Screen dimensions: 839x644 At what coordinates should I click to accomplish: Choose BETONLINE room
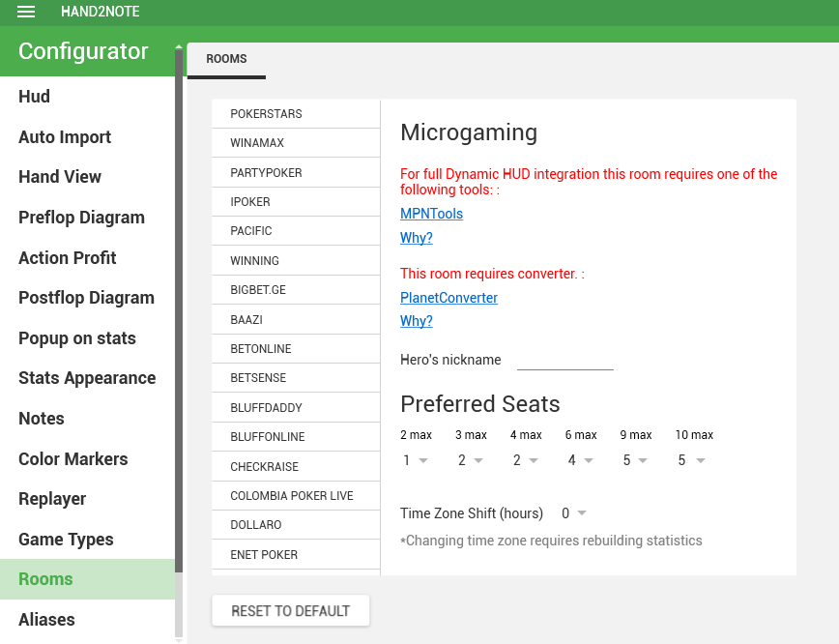click(x=296, y=348)
